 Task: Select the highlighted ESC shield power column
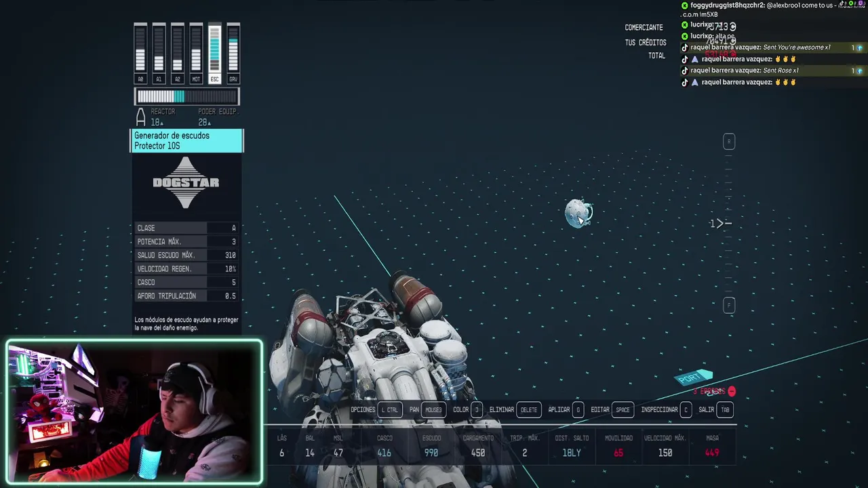click(x=214, y=53)
